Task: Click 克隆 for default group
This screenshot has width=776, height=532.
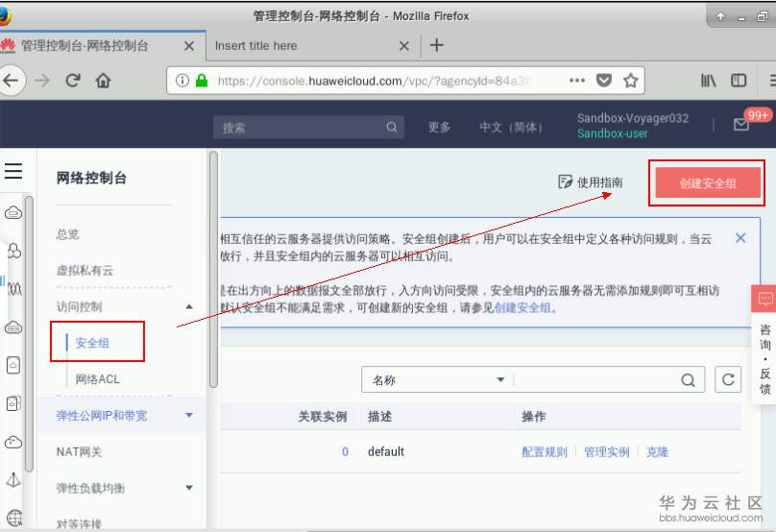Action: pos(657,452)
